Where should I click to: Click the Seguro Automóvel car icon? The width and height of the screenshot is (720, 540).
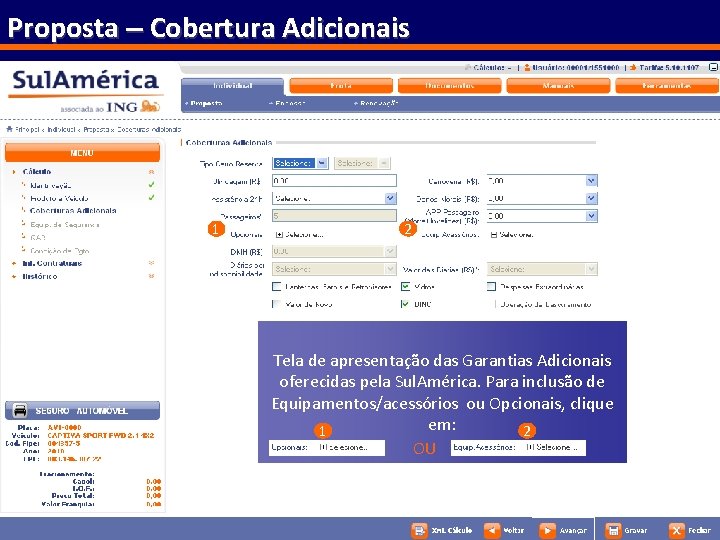click(20, 410)
